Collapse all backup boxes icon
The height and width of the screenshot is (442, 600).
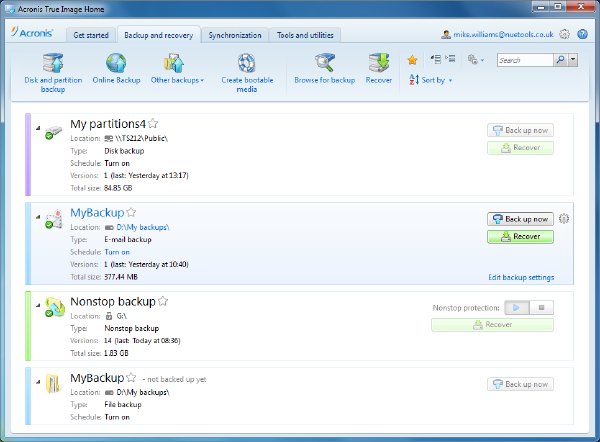pyautogui.click(x=435, y=59)
